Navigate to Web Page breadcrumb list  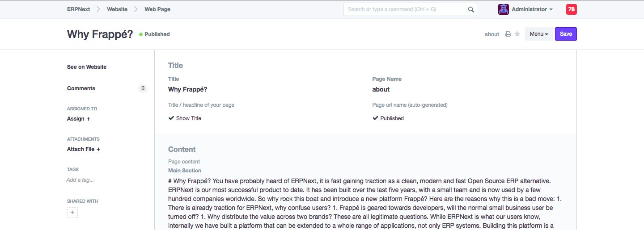157,9
